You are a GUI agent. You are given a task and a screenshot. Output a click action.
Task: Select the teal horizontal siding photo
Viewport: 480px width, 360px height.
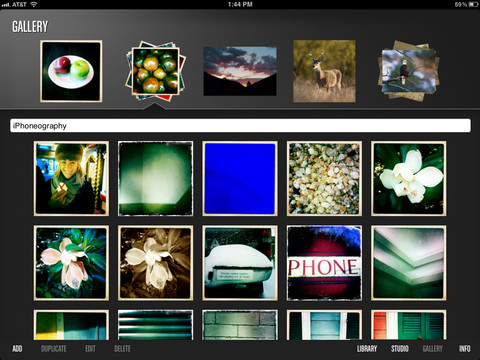click(x=155, y=325)
